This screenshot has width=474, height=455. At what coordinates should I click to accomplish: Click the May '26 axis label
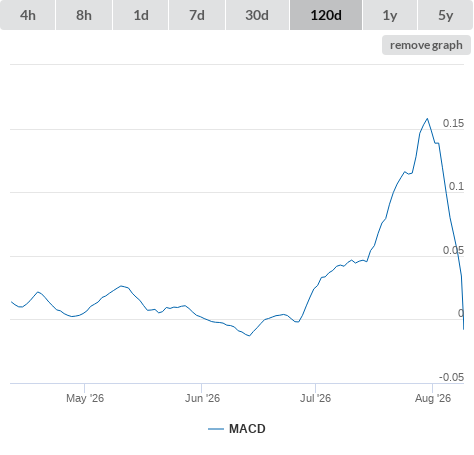pyautogui.click(x=85, y=398)
